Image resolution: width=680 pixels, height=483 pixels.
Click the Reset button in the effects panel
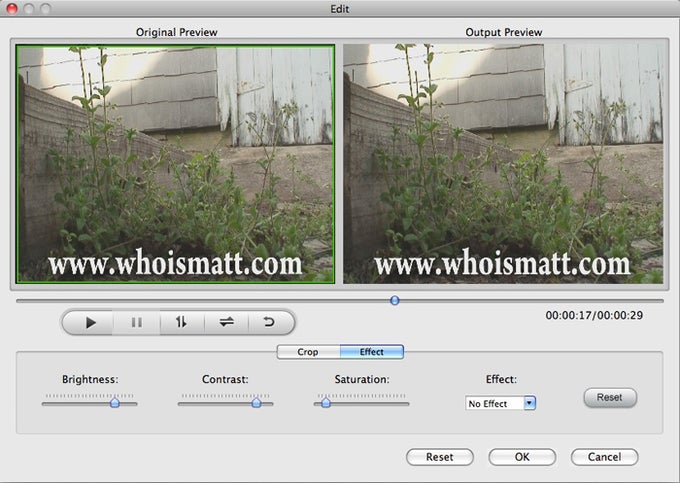[x=610, y=398]
